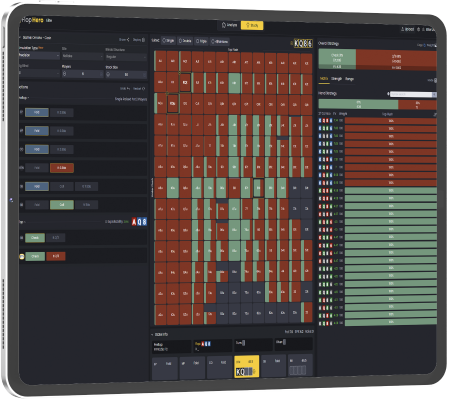
Task: Click the River box in Board Info
Action: point(293,344)
